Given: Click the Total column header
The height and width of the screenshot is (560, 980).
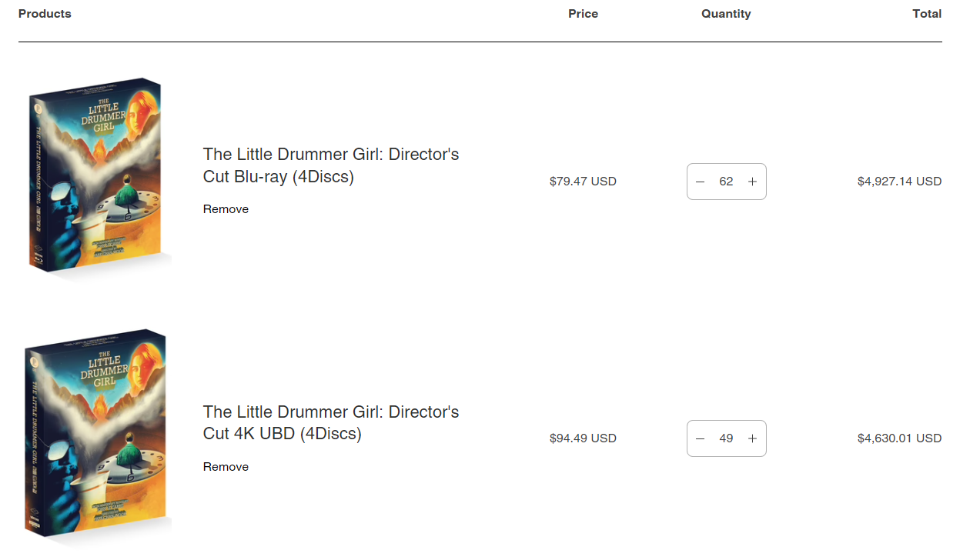Looking at the screenshot, I should point(927,14).
